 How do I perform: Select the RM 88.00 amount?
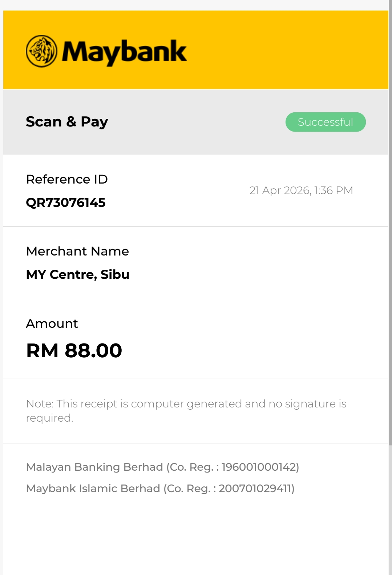point(74,350)
